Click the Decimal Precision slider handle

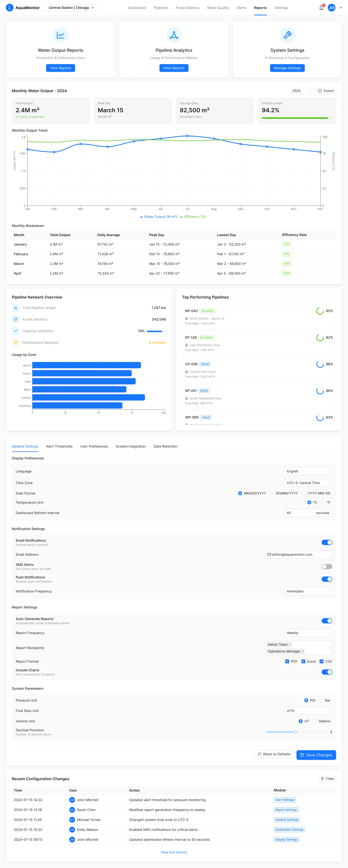(x=295, y=732)
